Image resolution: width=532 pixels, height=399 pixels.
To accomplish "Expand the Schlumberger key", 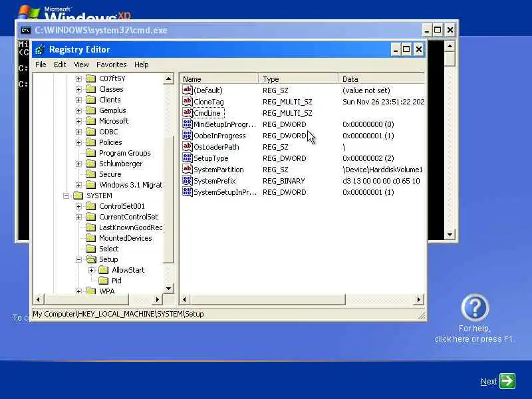I will click(x=78, y=164).
